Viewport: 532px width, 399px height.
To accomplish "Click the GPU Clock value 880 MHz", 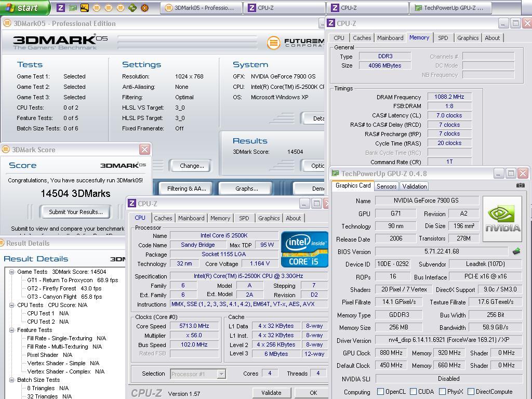I will pyautogui.click(x=391, y=353).
